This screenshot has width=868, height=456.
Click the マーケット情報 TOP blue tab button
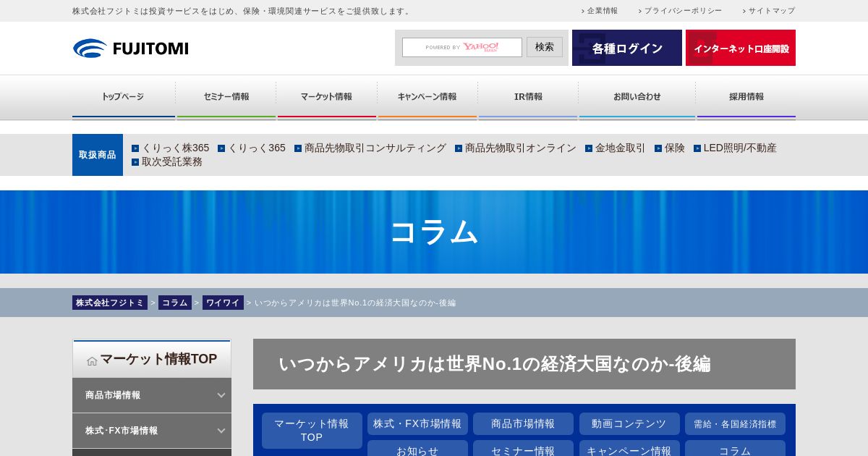312,431
